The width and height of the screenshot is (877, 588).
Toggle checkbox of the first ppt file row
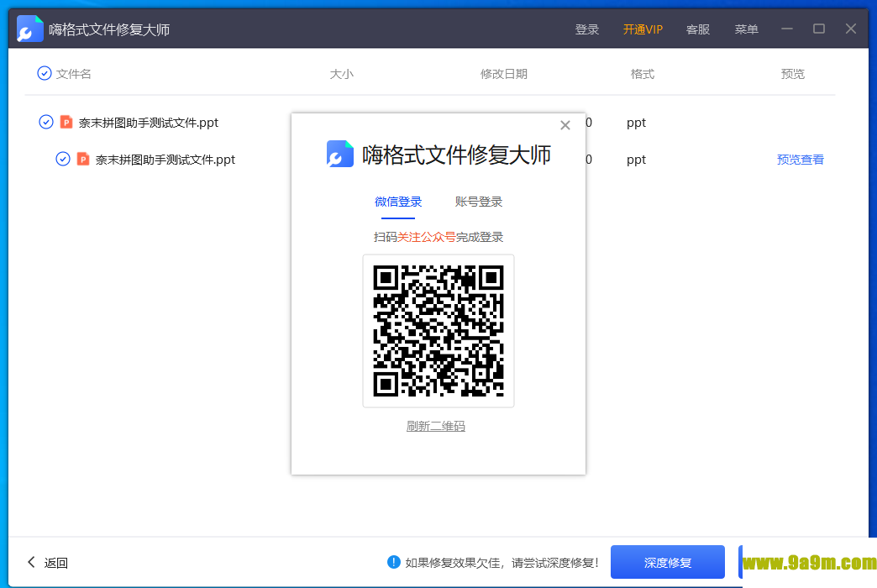[46, 122]
